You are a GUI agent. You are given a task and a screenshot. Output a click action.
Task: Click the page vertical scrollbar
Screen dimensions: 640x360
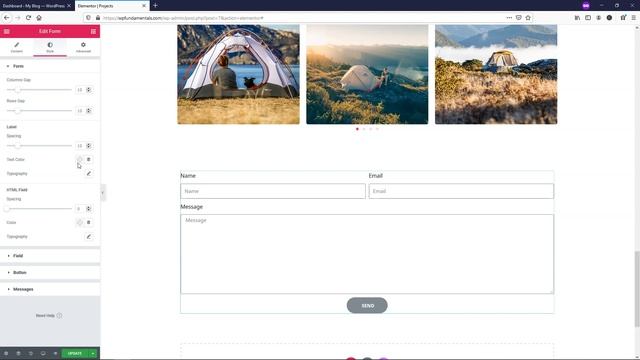637,289
